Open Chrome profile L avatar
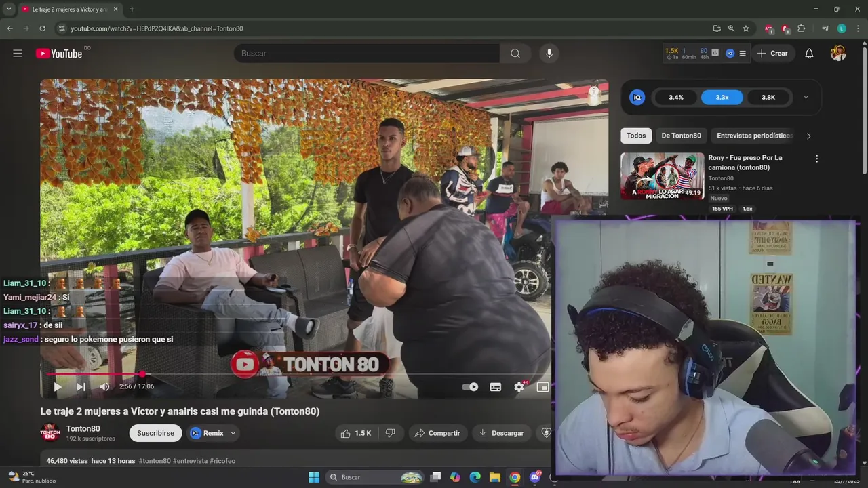This screenshot has height=488, width=868. point(842,28)
